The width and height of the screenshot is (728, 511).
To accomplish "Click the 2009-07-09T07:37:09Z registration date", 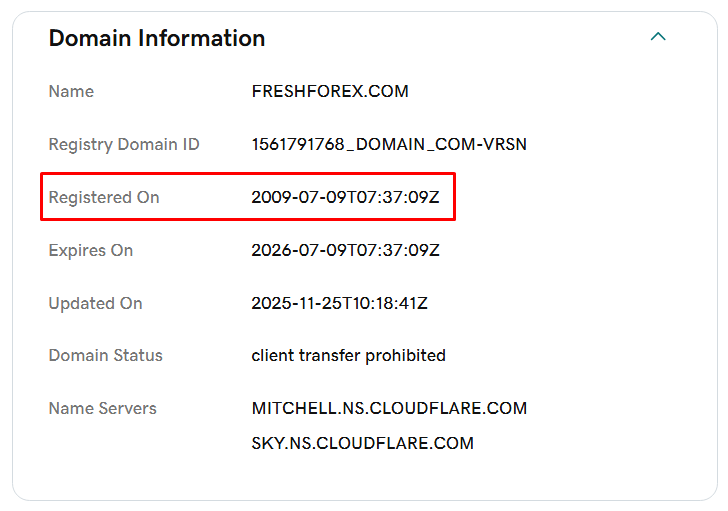I will (345, 197).
